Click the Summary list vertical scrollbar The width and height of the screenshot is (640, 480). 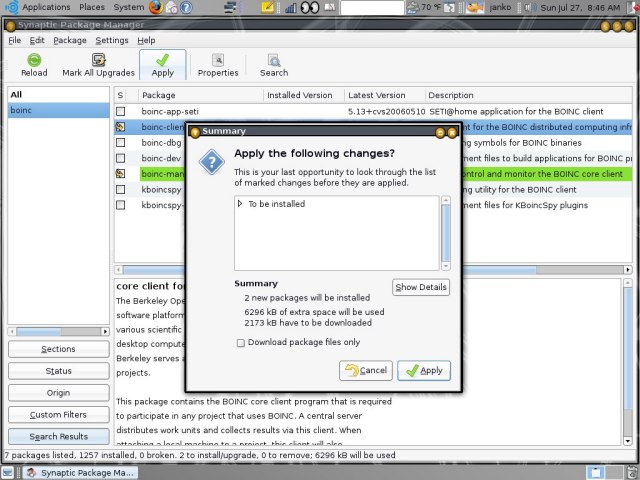[x=446, y=233]
